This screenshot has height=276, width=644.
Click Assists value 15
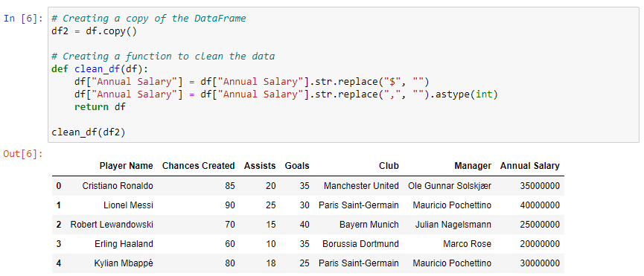(x=271, y=225)
